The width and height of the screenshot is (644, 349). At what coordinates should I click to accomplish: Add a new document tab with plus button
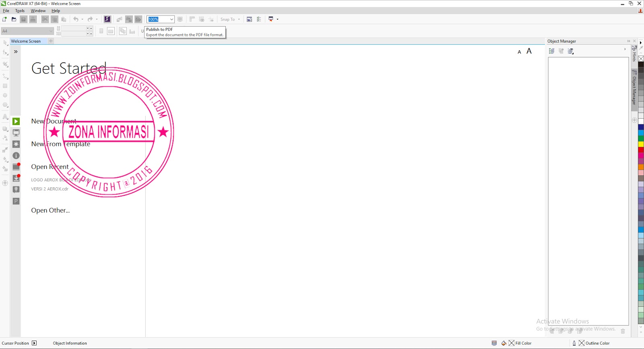(51, 41)
